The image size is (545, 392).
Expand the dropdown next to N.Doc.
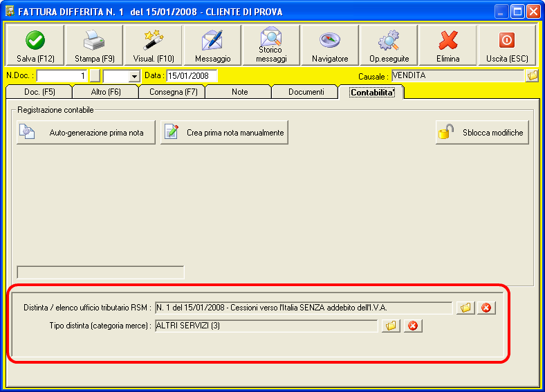click(x=133, y=76)
